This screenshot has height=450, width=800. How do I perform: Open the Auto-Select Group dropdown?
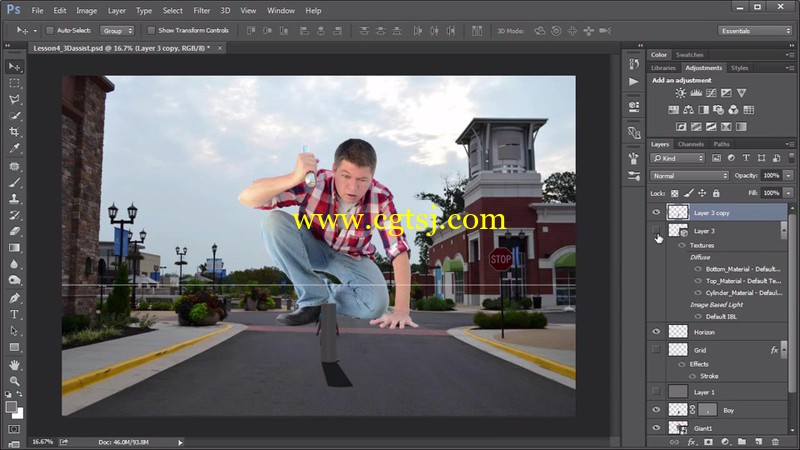pos(117,31)
